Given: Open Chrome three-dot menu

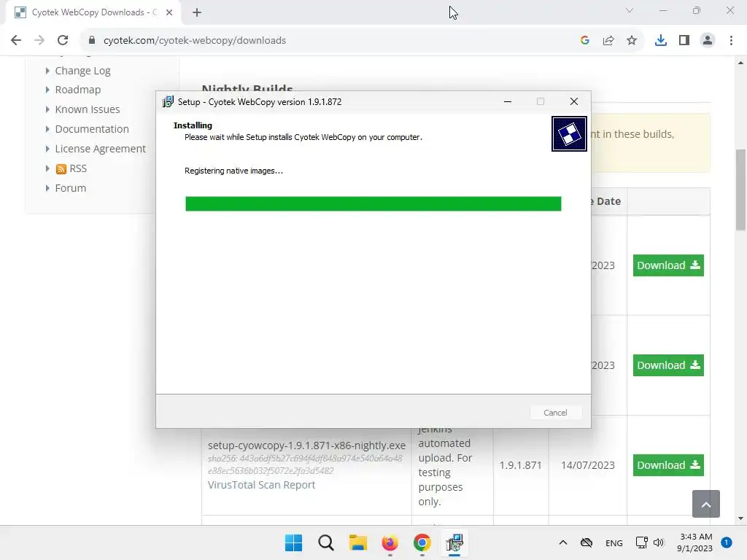Looking at the screenshot, I should click(x=731, y=40).
